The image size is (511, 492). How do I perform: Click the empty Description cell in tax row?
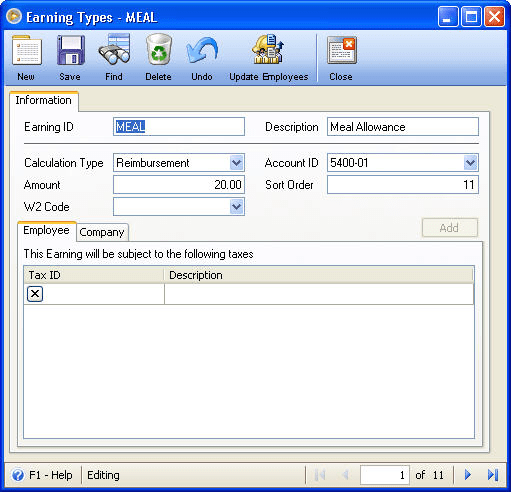[x=319, y=294]
